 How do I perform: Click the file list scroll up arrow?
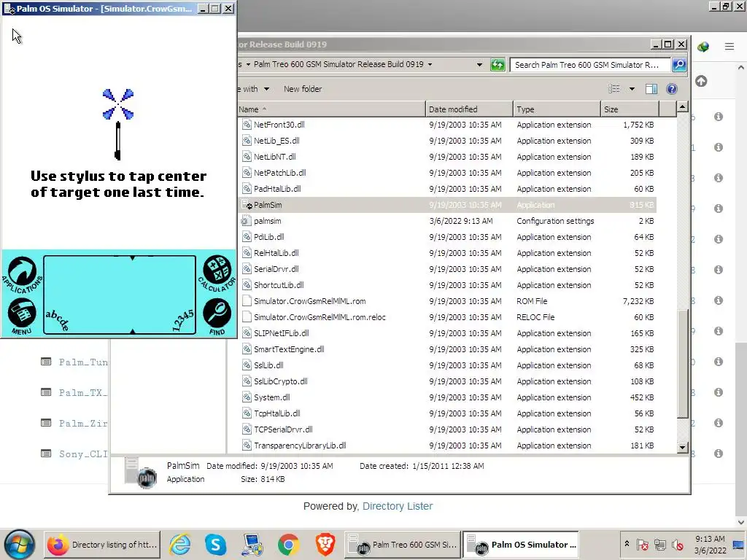click(682, 107)
